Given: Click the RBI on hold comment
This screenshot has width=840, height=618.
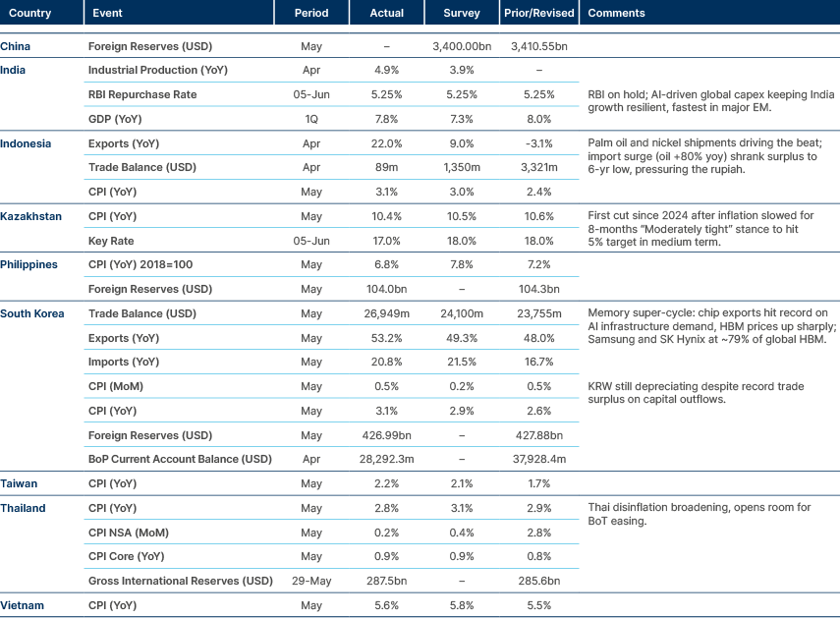Looking at the screenshot, I should (711, 101).
